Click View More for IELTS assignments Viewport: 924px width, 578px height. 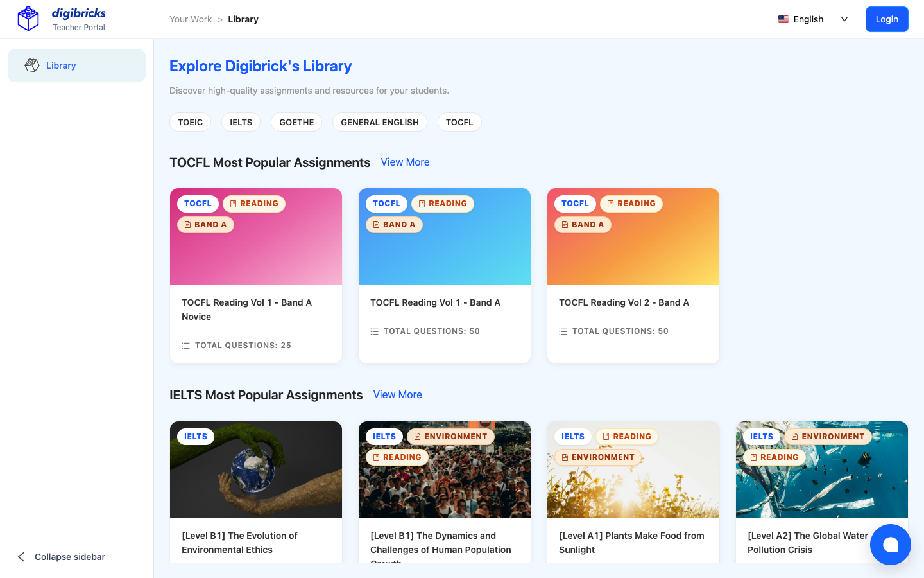tap(398, 395)
